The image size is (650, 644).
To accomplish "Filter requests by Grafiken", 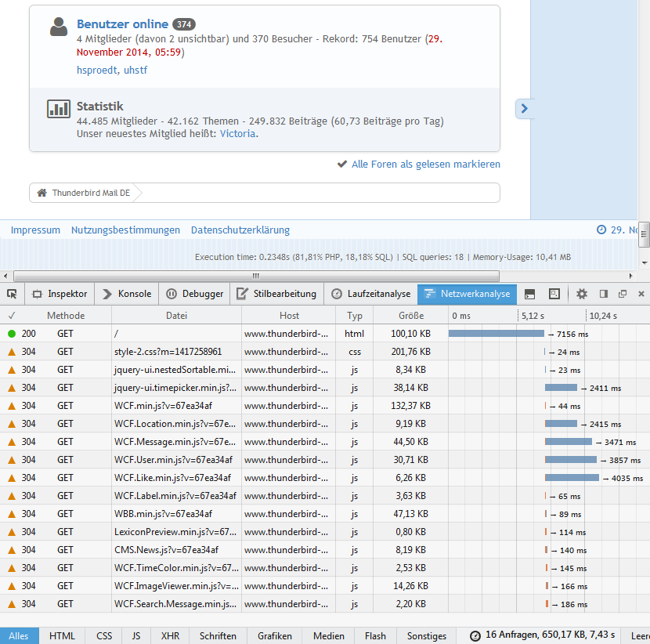I will pos(274,635).
